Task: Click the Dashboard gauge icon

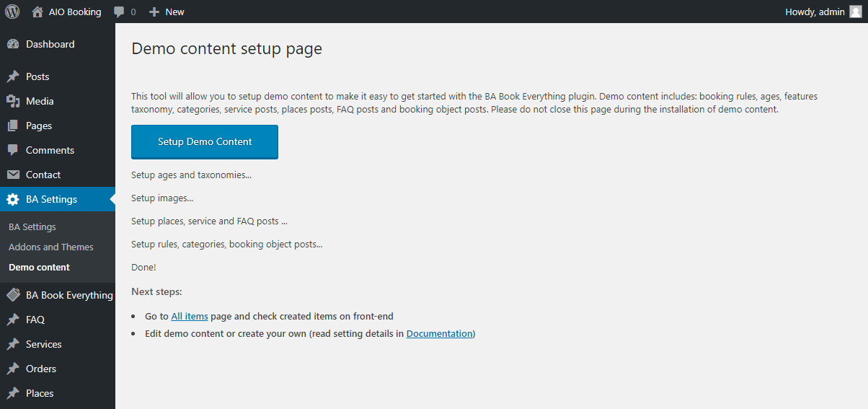Action: [13, 44]
